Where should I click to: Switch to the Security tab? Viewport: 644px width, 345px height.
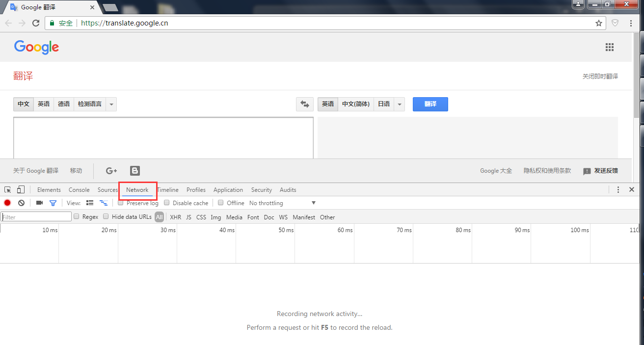click(262, 190)
